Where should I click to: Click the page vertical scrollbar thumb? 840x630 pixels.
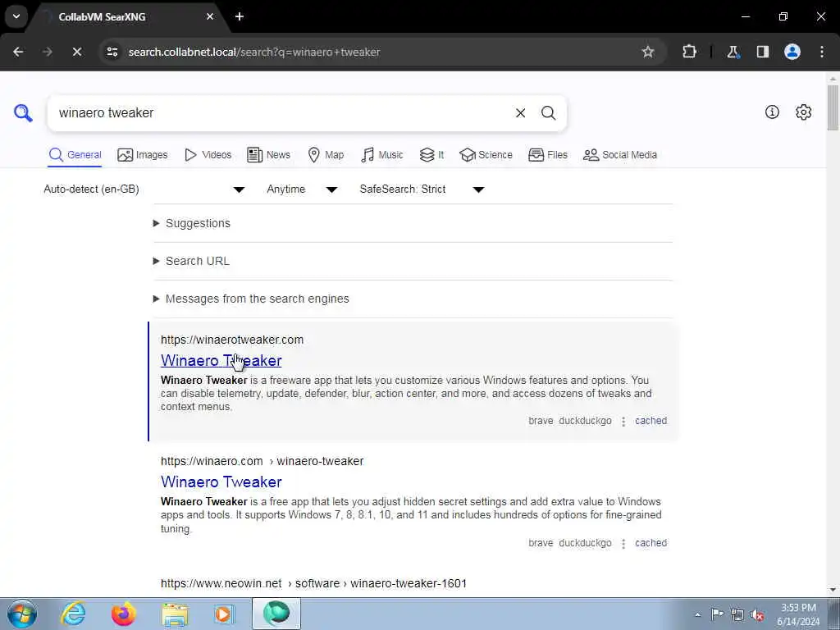click(833, 107)
